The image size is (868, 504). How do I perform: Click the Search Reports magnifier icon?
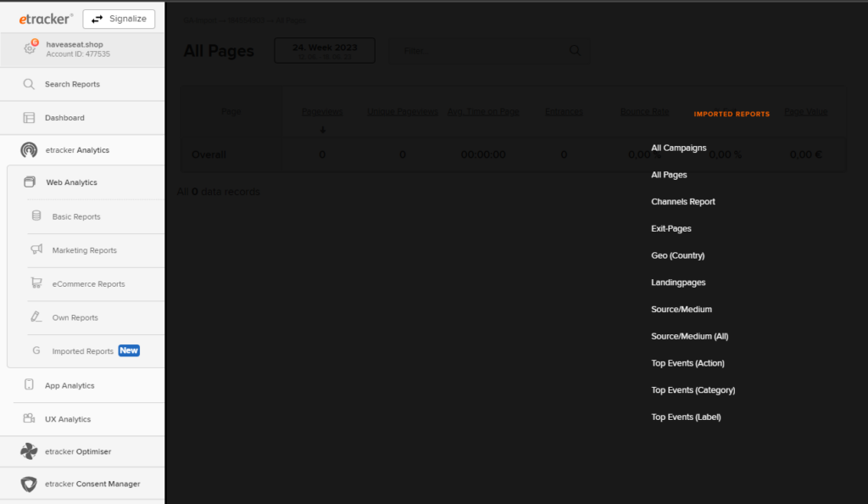29,84
